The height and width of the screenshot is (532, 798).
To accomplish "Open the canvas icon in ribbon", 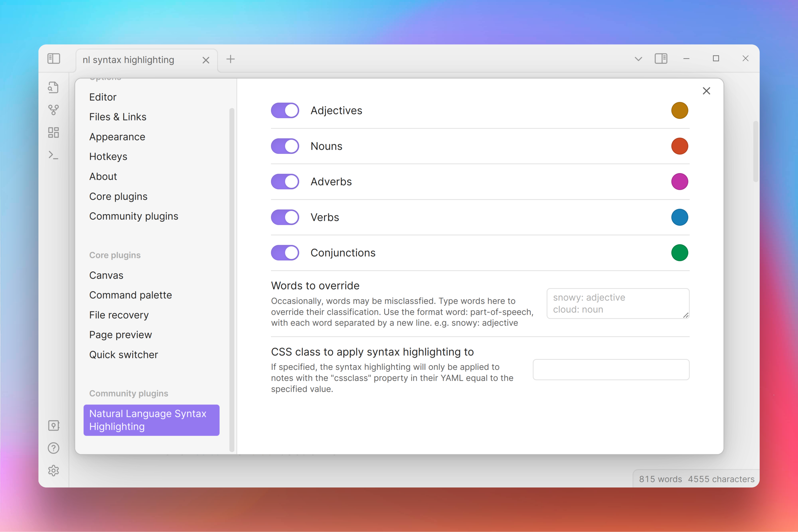I will tap(53, 132).
